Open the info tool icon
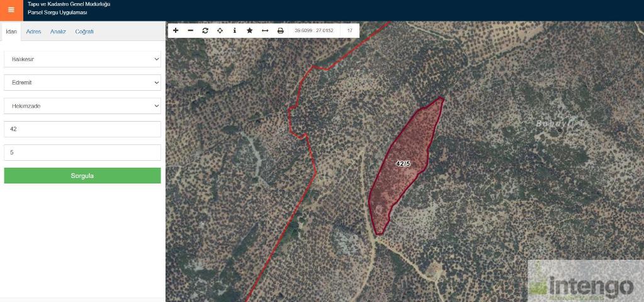644x302 pixels. click(x=235, y=30)
